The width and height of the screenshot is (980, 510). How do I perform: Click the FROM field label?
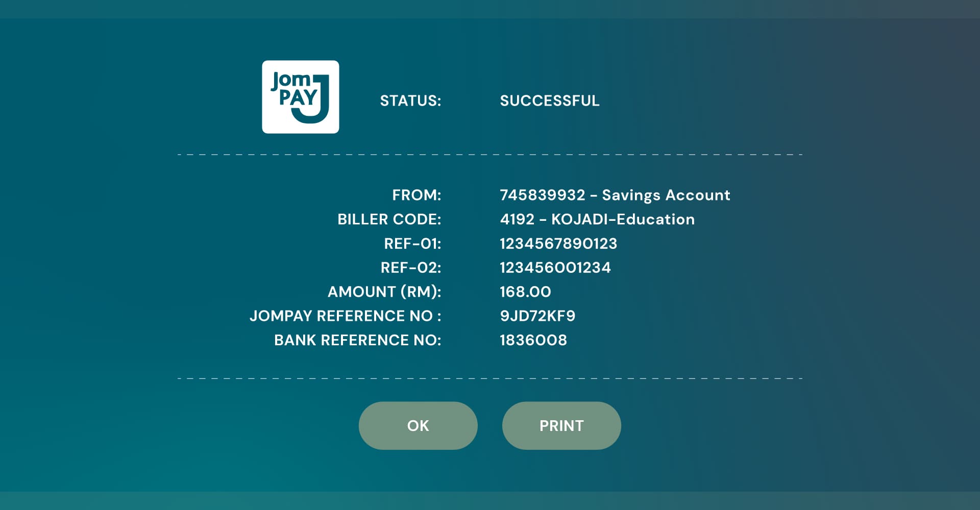(x=416, y=195)
